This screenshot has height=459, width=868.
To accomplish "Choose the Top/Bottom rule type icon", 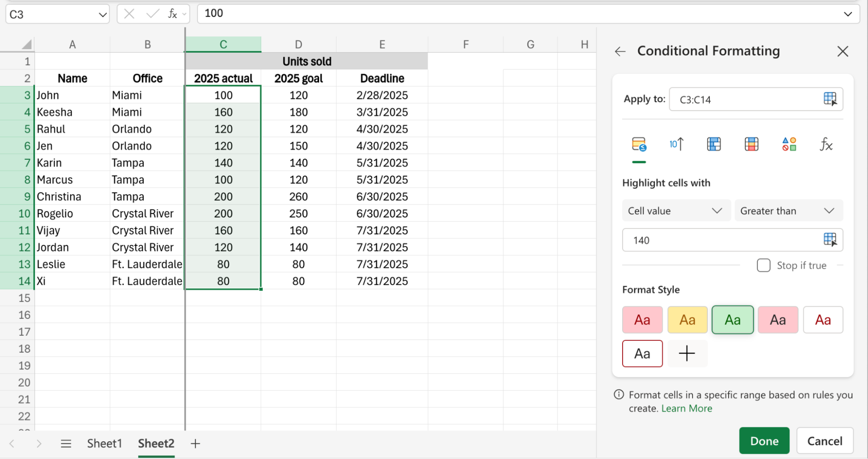I will (x=677, y=144).
